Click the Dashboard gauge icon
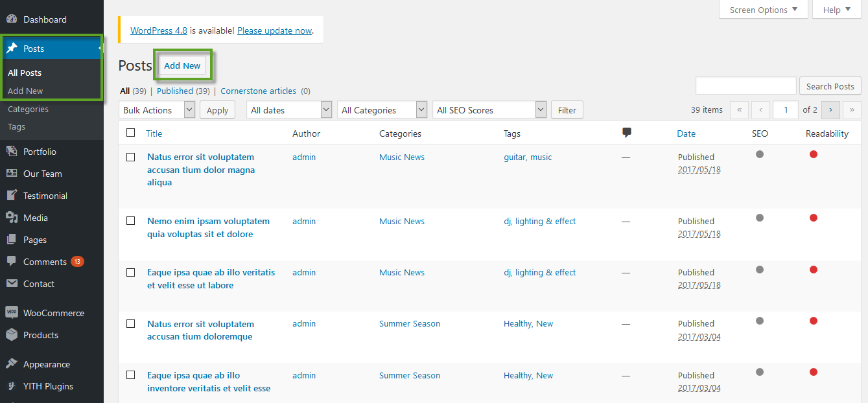The image size is (868, 403). (x=12, y=19)
